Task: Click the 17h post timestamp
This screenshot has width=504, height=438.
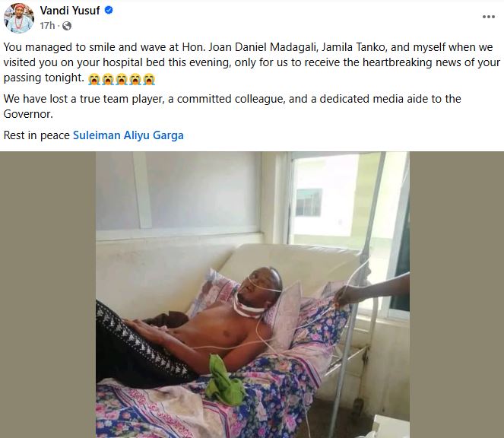Action: pos(47,25)
